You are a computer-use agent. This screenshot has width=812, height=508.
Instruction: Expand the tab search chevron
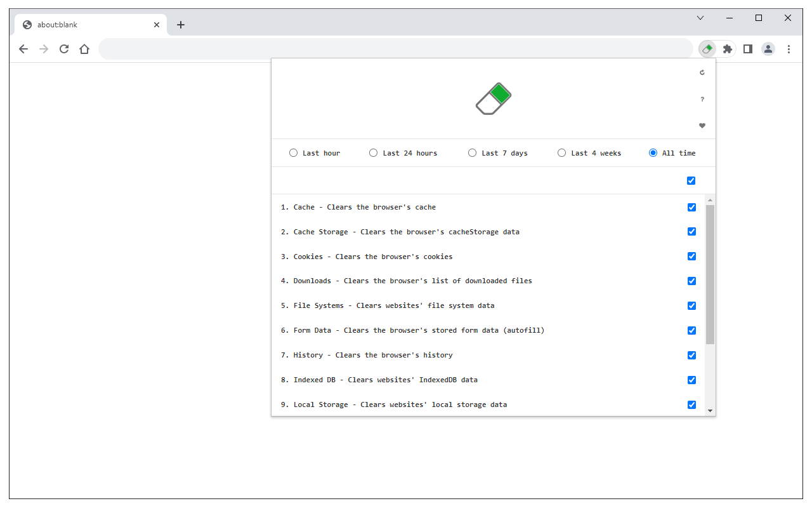pyautogui.click(x=700, y=18)
